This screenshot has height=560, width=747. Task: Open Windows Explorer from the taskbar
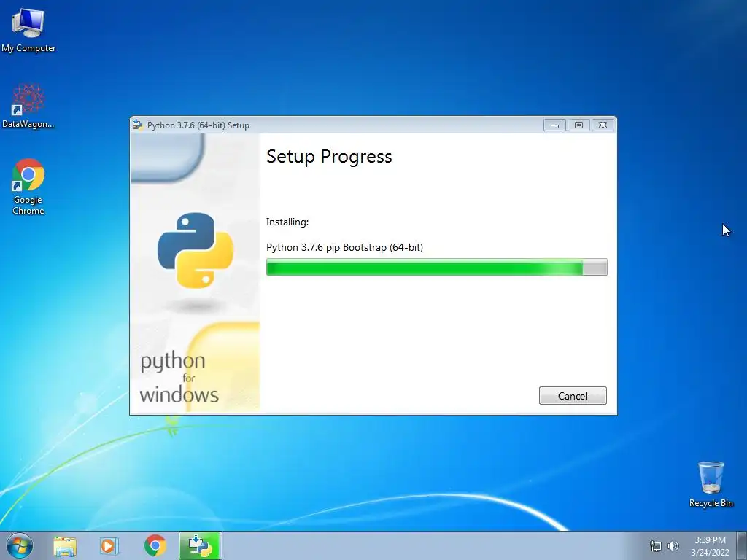65,545
